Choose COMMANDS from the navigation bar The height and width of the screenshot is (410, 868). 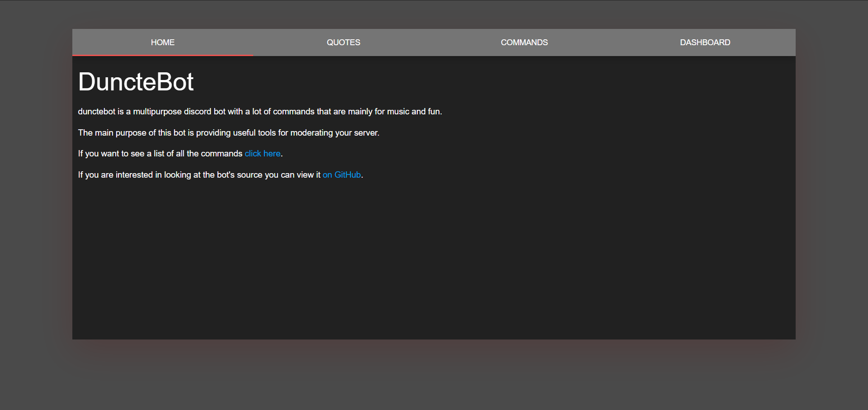[x=524, y=42]
